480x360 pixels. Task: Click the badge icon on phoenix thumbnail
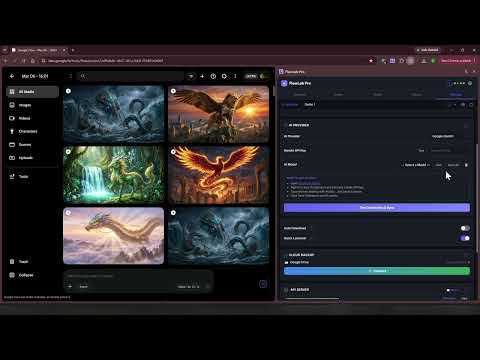point(173,152)
